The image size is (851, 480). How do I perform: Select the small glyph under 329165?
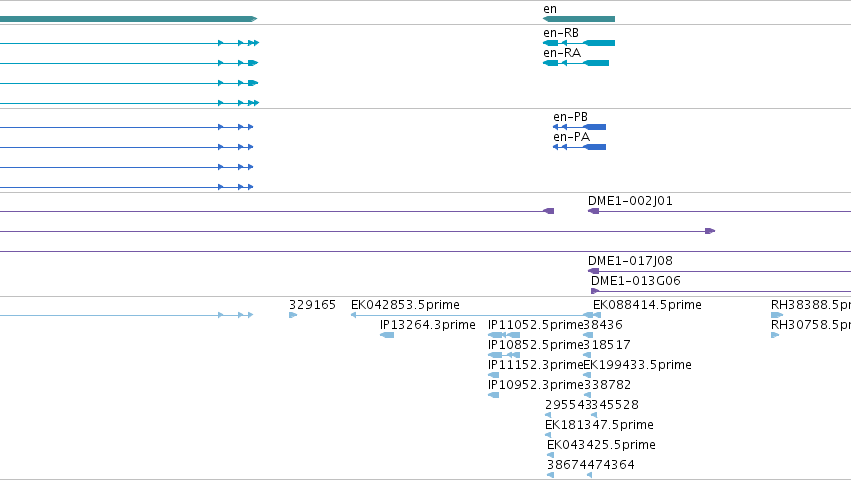[x=293, y=315]
